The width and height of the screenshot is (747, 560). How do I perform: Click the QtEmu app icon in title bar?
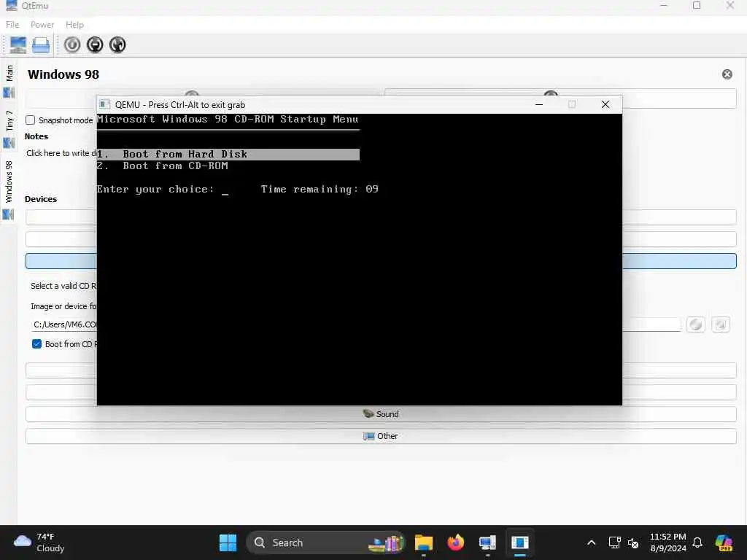point(12,5)
